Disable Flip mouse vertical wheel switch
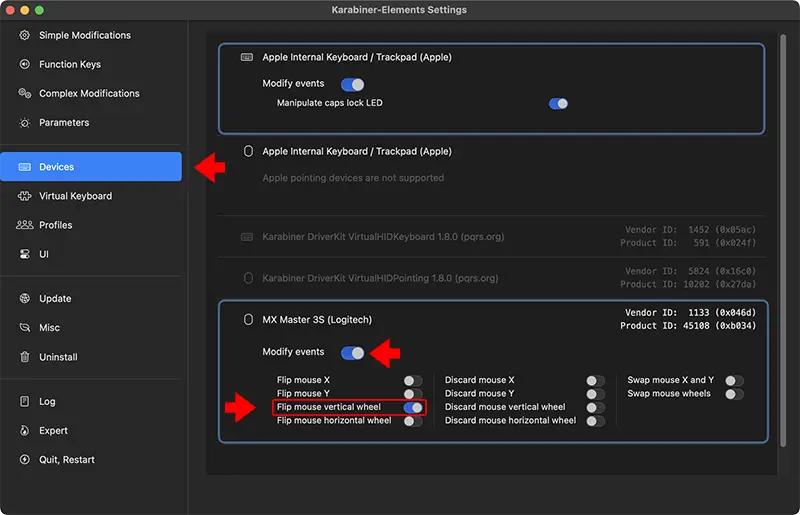The height and width of the screenshot is (515, 800). (x=413, y=407)
